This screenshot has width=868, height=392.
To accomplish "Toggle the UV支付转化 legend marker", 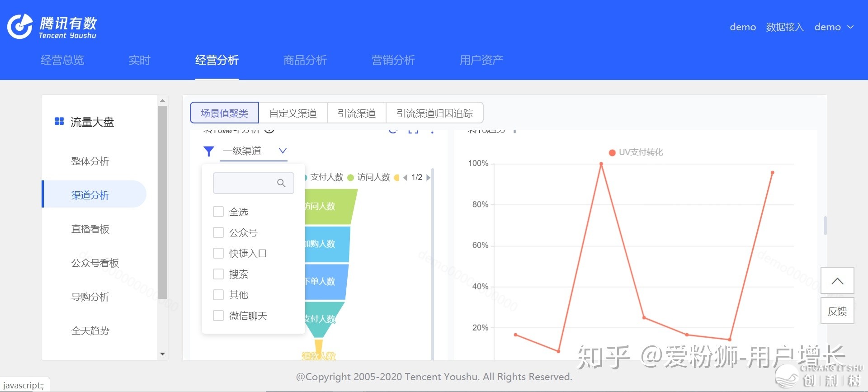I will point(612,153).
